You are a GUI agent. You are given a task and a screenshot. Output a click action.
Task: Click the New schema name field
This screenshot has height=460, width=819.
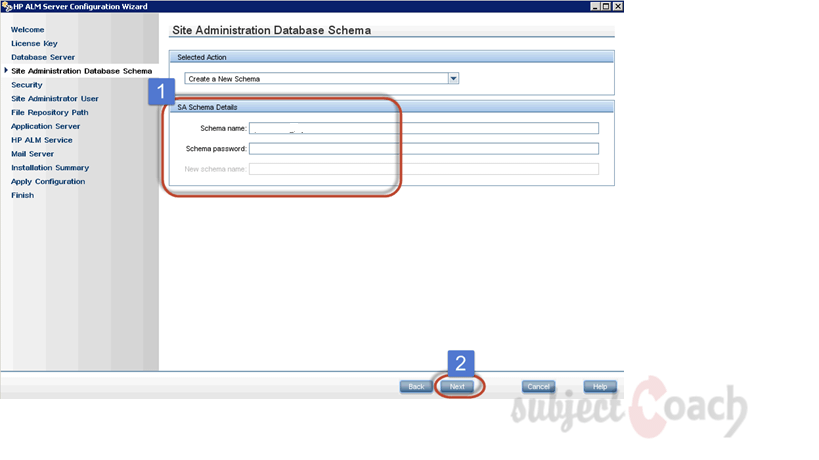424,169
